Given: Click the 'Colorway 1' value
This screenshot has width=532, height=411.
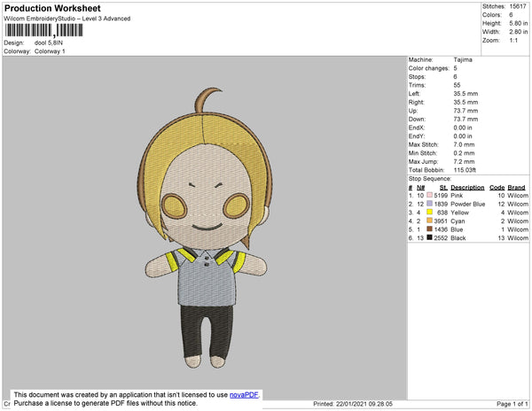Looking at the screenshot, I should [x=50, y=51].
